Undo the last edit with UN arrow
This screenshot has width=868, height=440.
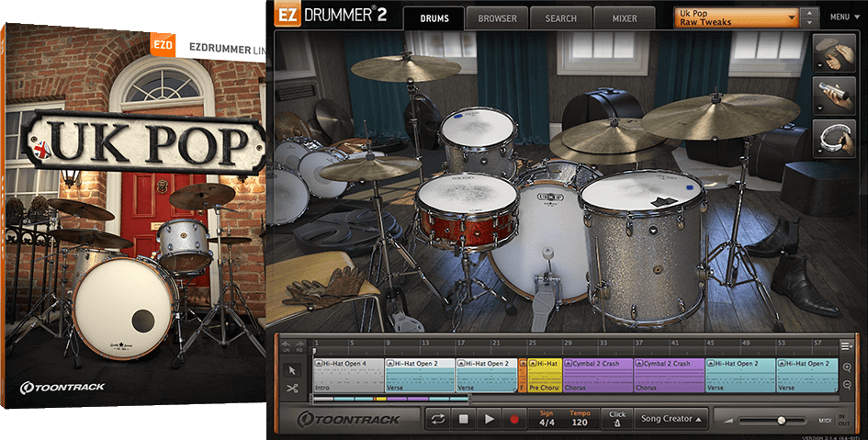tap(287, 346)
